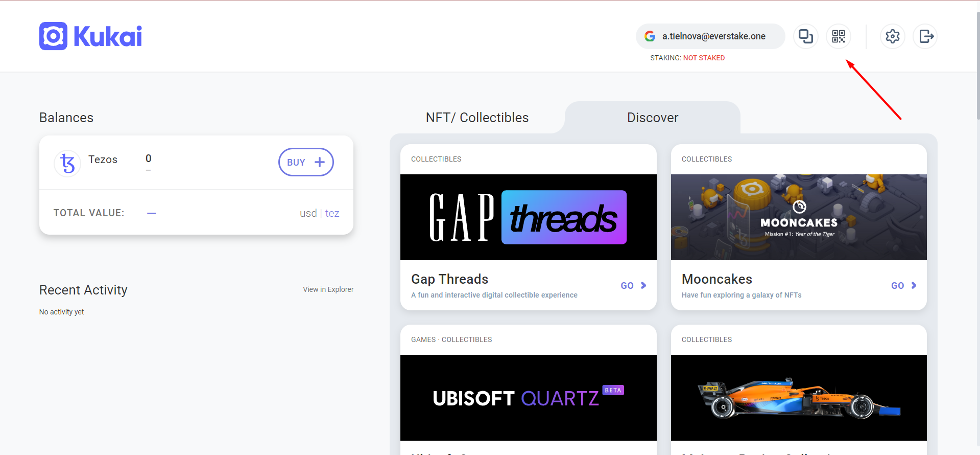Click Gap Threads description text
This screenshot has width=980, height=455.
click(494, 295)
